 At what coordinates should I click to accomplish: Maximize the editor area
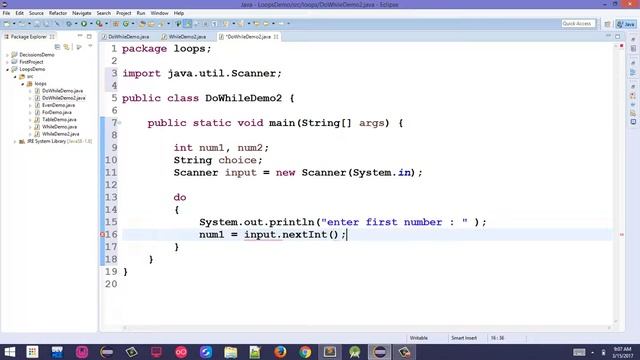coord(618,36)
